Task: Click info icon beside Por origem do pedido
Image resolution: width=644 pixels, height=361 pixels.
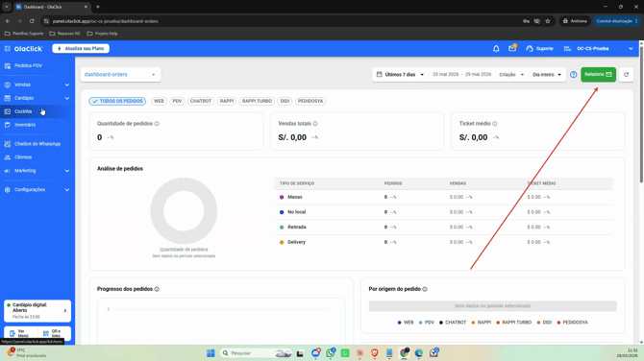Action: coord(425,289)
